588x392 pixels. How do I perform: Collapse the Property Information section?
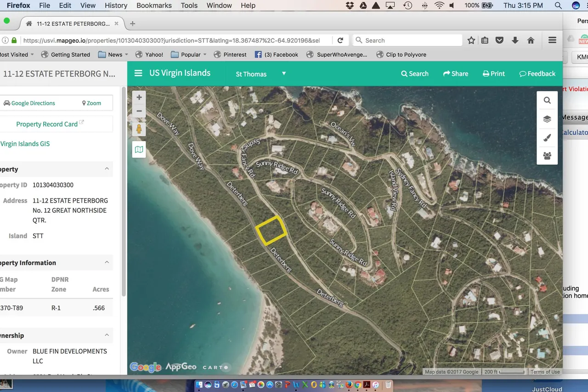click(107, 262)
